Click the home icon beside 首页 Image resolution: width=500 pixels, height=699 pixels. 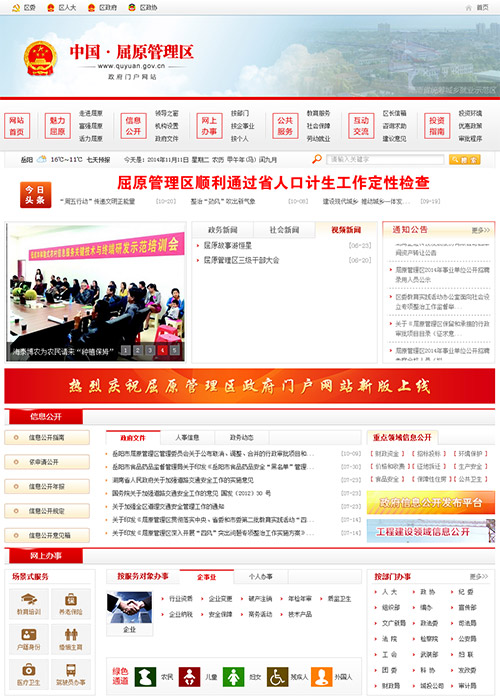pos(468,8)
